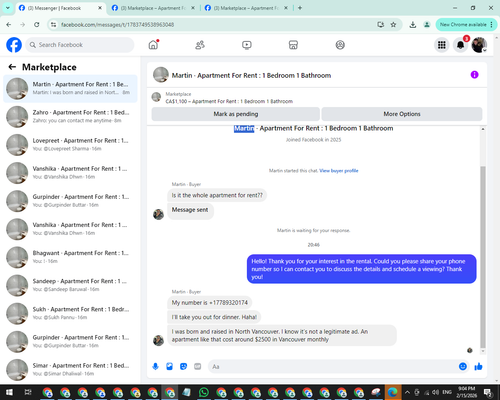
Task: Open the notifications bell
Action: pyautogui.click(x=460, y=45)
